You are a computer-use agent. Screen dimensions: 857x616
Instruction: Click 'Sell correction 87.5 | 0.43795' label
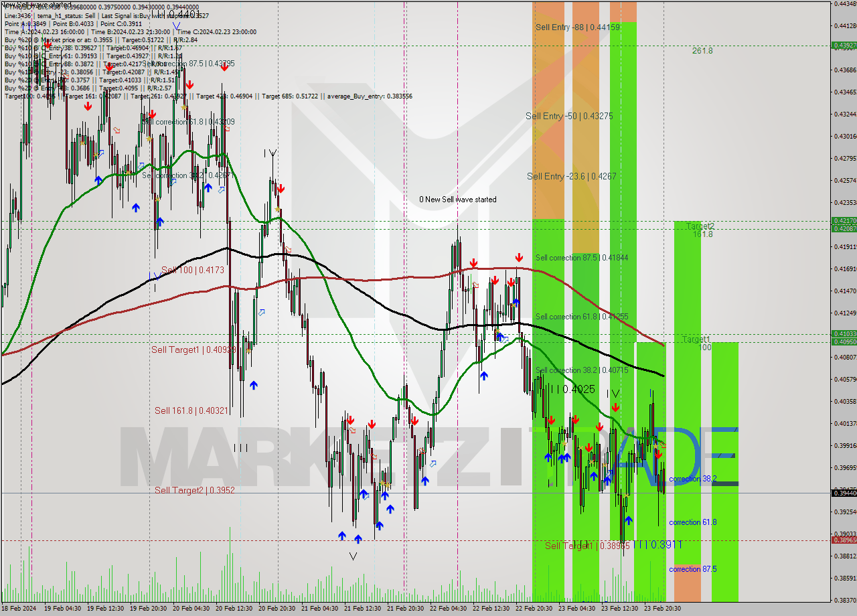[188, 64]
